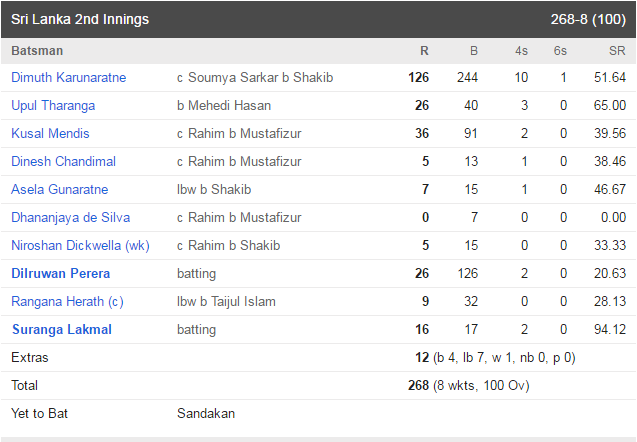Click Sandakan in Yet to Bat row

206,414
